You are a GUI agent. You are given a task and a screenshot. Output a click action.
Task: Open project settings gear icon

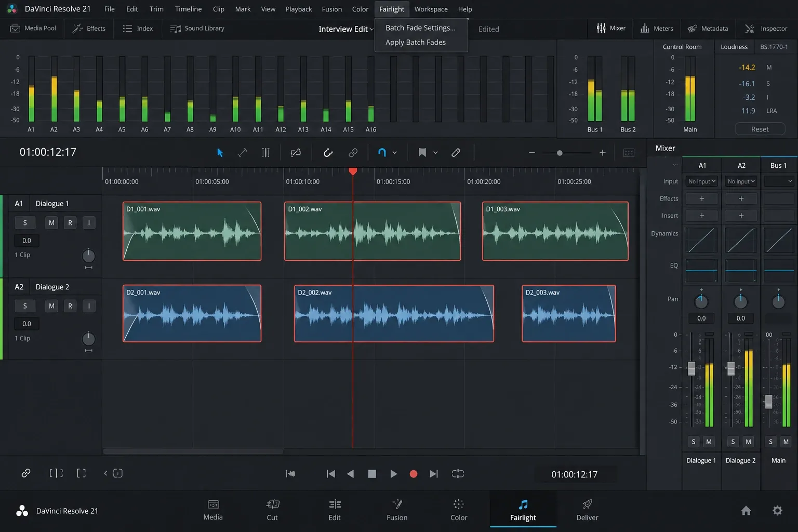[777, 511]
